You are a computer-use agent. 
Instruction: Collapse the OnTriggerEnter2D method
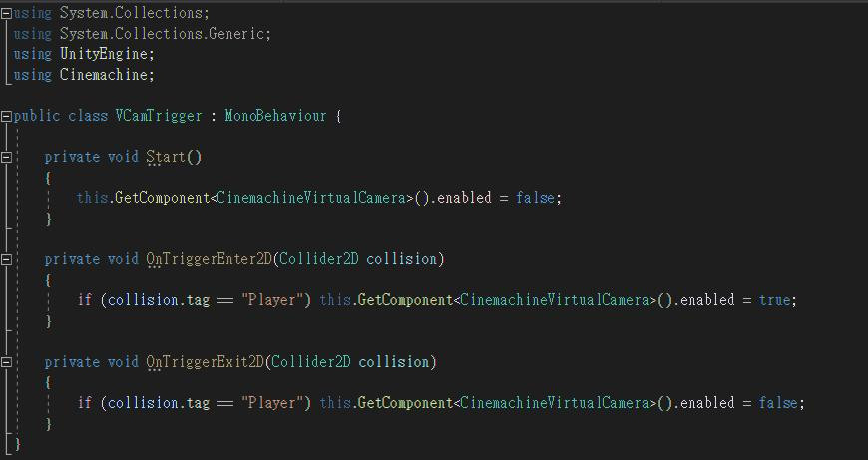coord(6,259)
